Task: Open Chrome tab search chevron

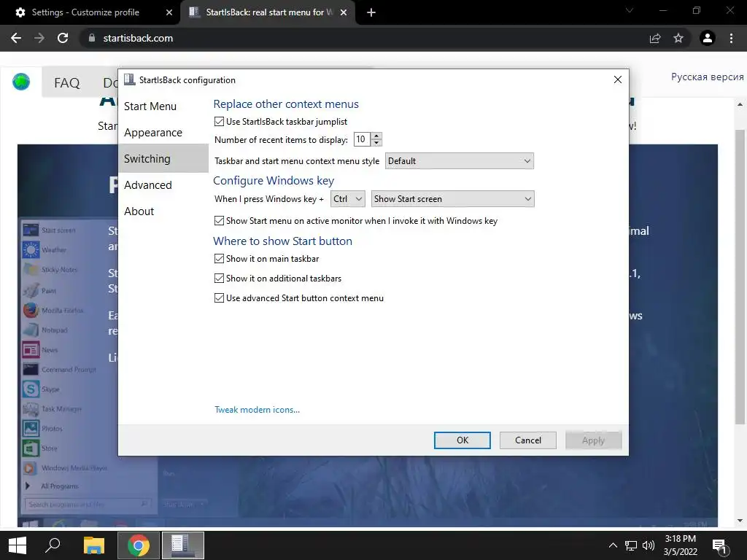Action: click(x=630, y=10)
